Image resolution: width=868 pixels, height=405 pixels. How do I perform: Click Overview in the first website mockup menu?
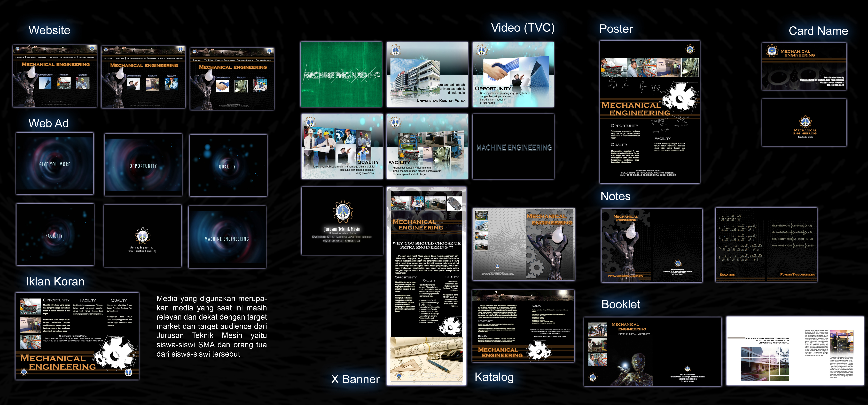click(x=20, y=57)
